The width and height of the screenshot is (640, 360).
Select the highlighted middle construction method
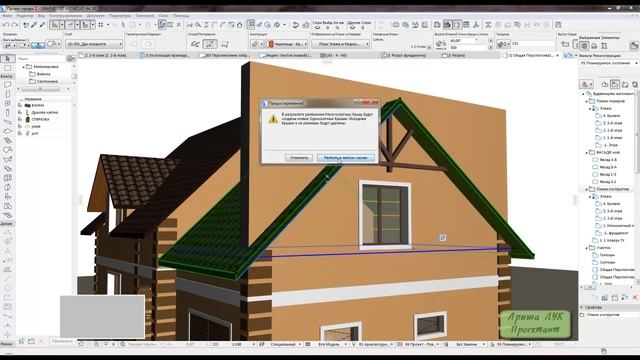[x=210, y=44]
